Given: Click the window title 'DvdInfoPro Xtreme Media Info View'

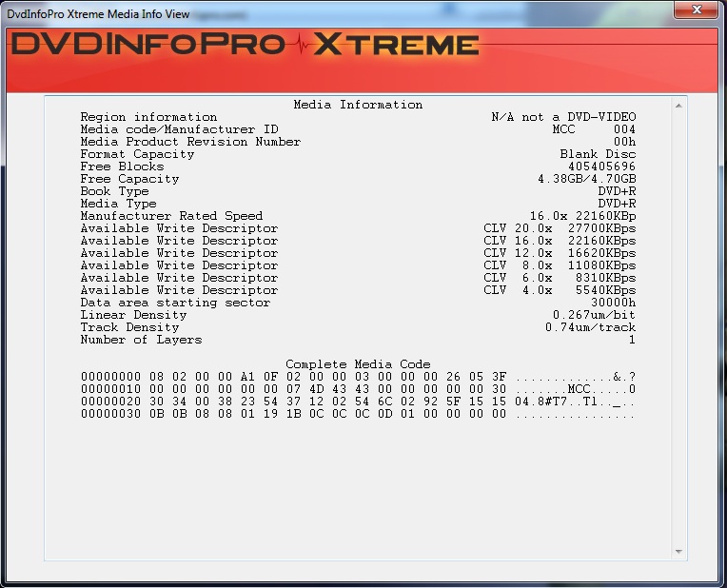Looking at the screenshot, I should click(x=98, y=14).
